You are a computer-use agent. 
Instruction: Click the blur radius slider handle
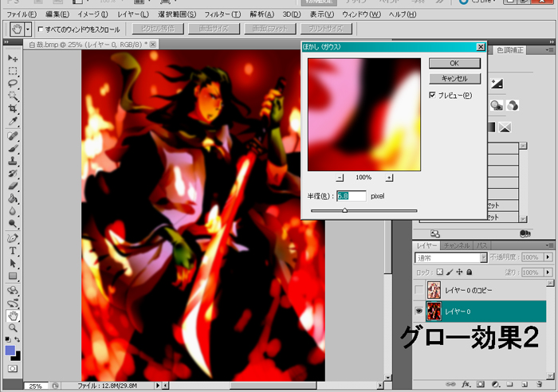point(344,210)
